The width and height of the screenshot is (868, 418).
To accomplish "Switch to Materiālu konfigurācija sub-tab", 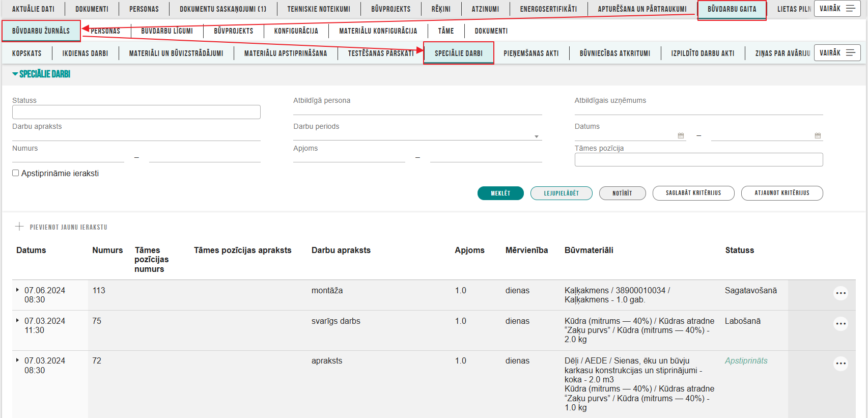I will coord(378,31).
